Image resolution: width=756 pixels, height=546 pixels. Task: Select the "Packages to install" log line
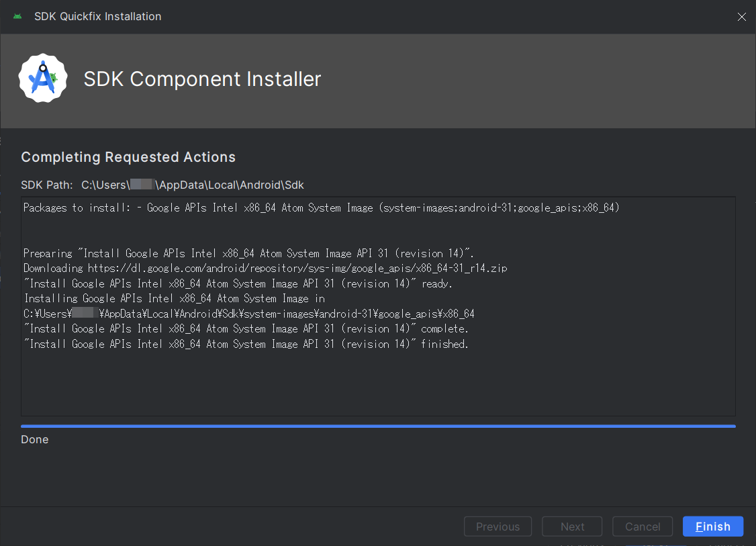(321, 208)
